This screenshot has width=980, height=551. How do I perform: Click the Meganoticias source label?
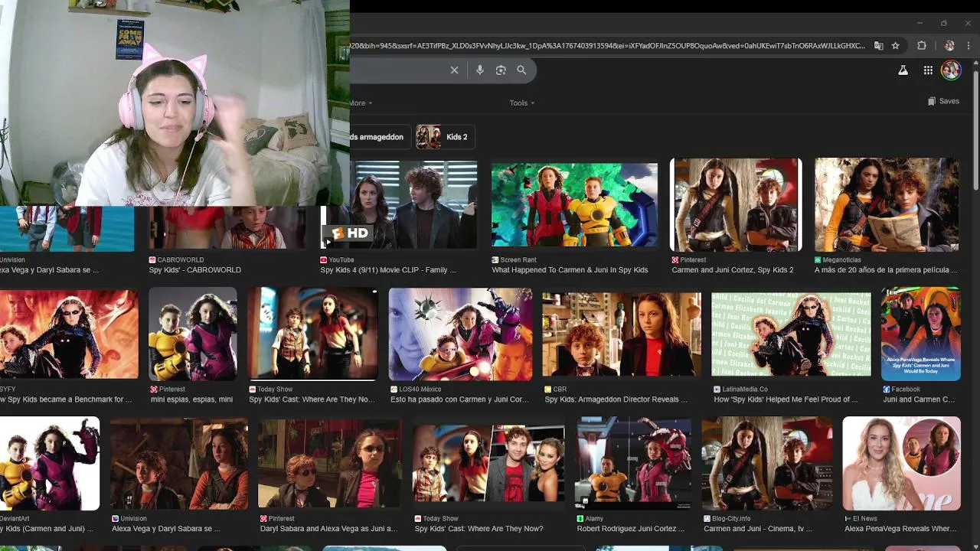(x=842, y=260)
